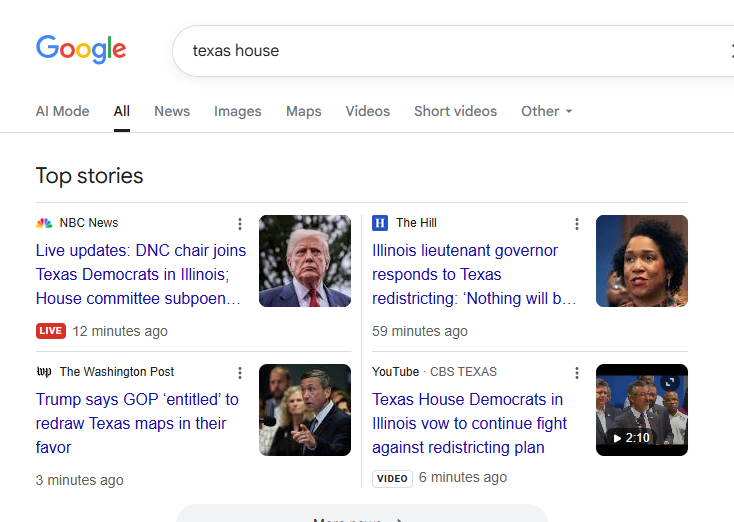734x522 pixels.
Task: Click the Top stories heading
Action: [x=89, y=176]
